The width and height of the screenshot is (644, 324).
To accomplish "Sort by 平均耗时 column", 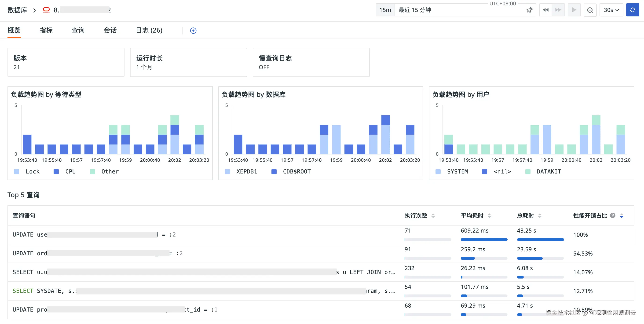I will pyautogui.click(x=489, y=216).
